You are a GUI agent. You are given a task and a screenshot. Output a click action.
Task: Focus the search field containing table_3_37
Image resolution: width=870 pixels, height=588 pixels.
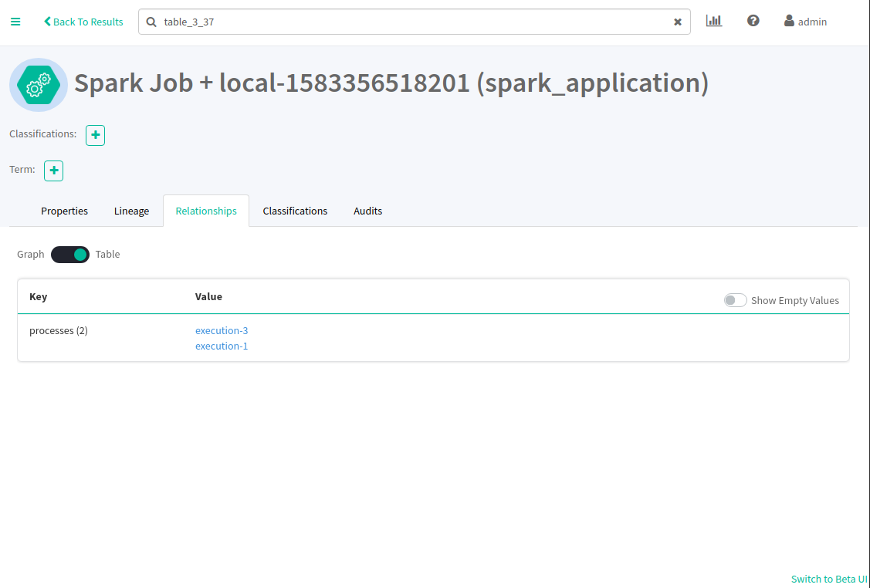point(414,22)
